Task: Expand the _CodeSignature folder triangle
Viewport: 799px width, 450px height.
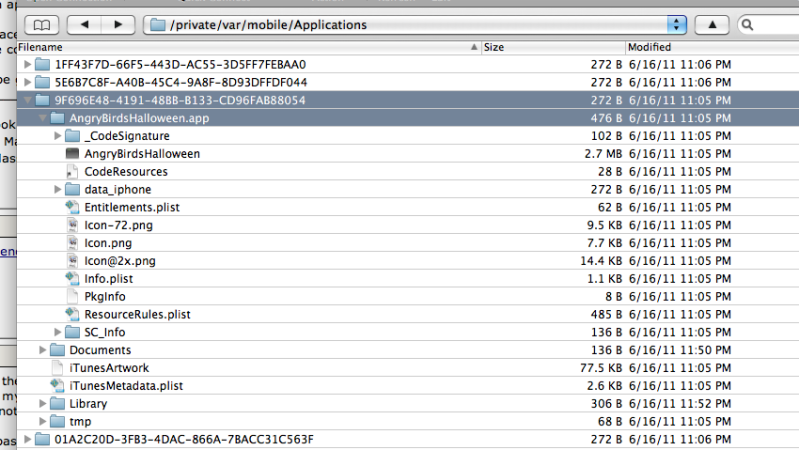Action: click(58, 136)
